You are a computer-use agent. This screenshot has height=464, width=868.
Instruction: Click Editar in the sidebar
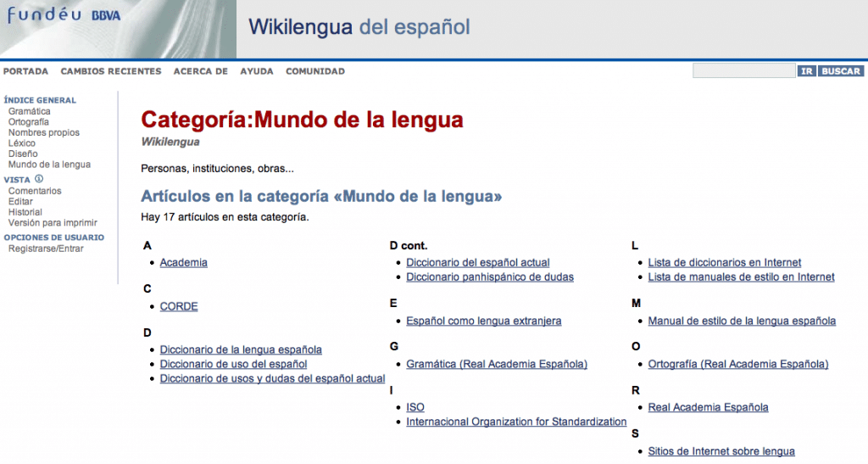click(20, 202)
